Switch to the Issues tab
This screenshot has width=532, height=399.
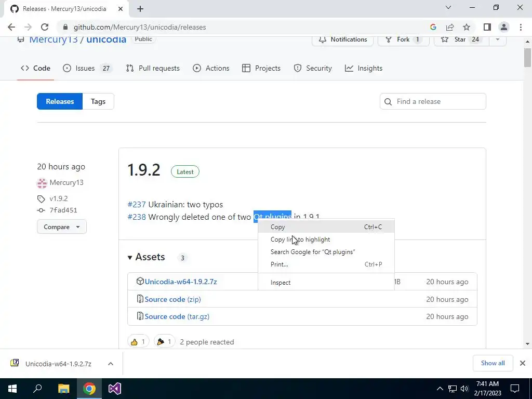click(x=87, y=68)
